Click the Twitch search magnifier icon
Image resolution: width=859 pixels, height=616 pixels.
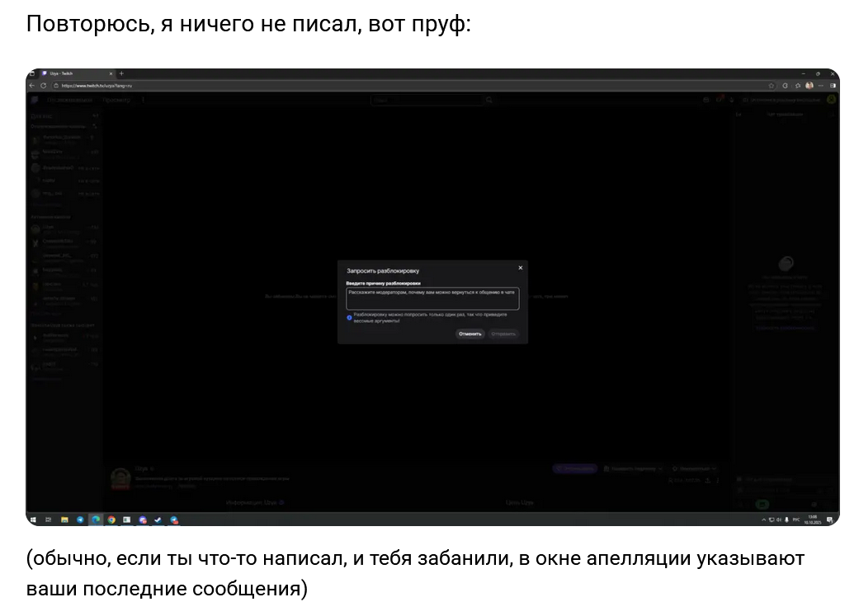[x=489, y=101]
